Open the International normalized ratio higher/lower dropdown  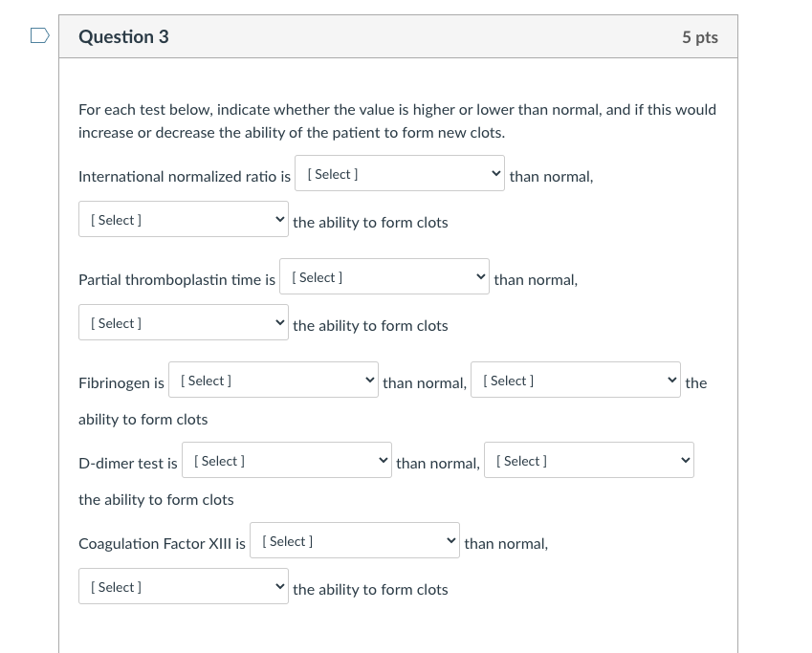pyautogui.click(x=399, y=174)
